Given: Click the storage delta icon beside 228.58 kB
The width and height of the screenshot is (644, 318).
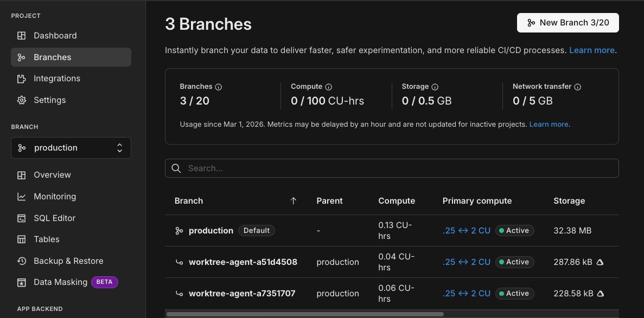Looking at the screenshot, I should (600, 294).
